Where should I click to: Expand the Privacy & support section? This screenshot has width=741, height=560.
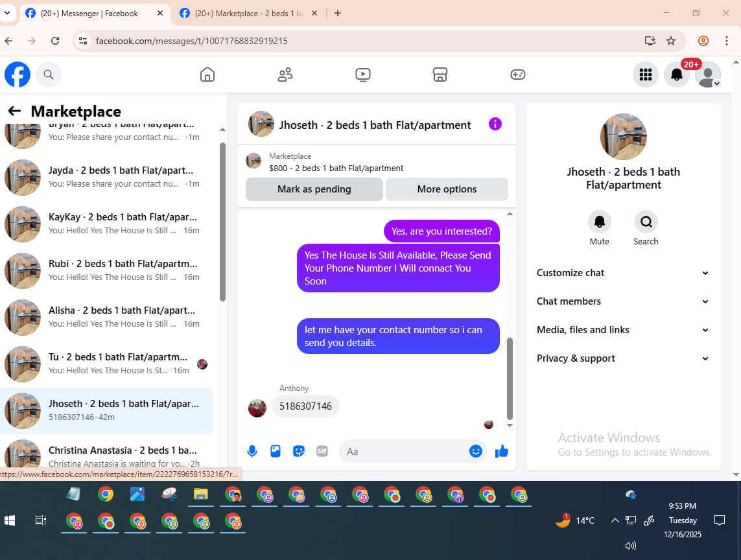tap(623, 358)
